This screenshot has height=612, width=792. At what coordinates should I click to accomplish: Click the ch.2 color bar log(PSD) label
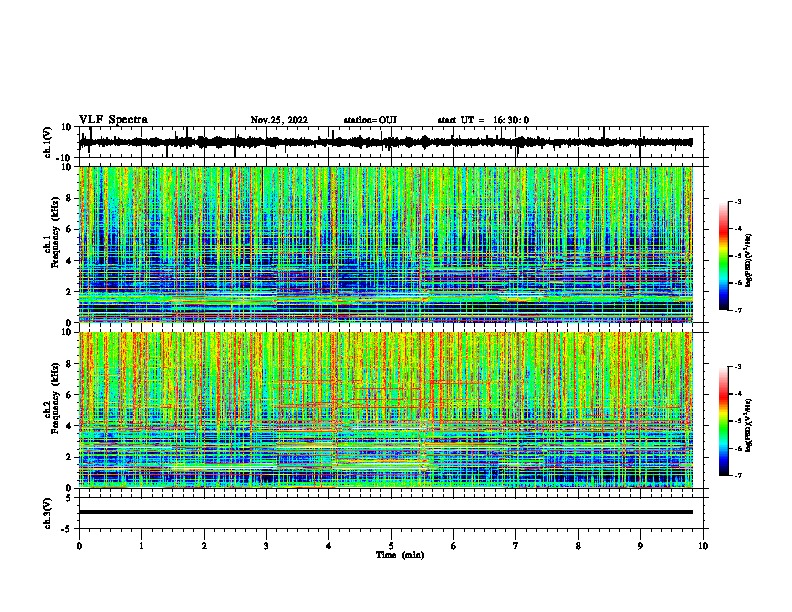749,425
